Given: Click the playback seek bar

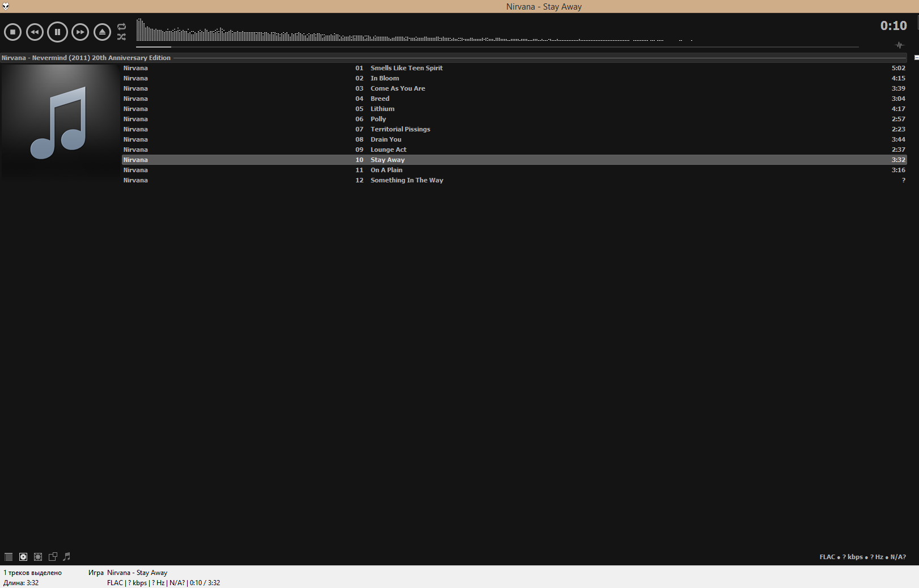Looking at the screenshot, I should (x=497, y=47).
